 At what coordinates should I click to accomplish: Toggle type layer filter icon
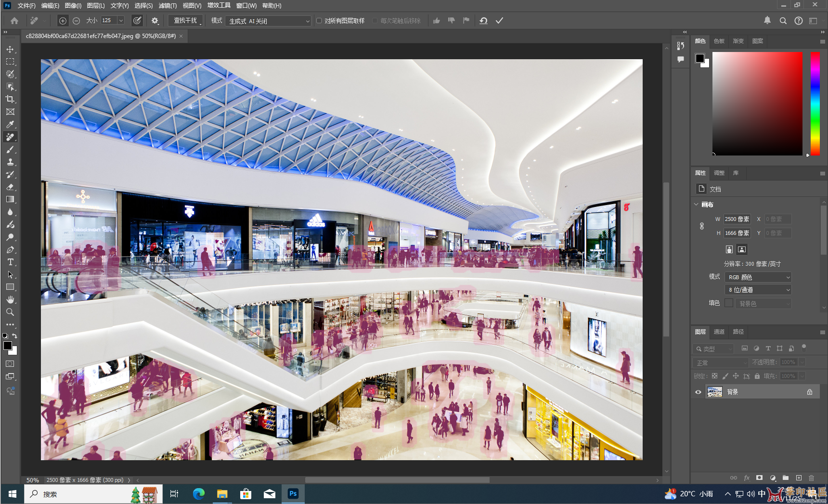tap(768, 348)
